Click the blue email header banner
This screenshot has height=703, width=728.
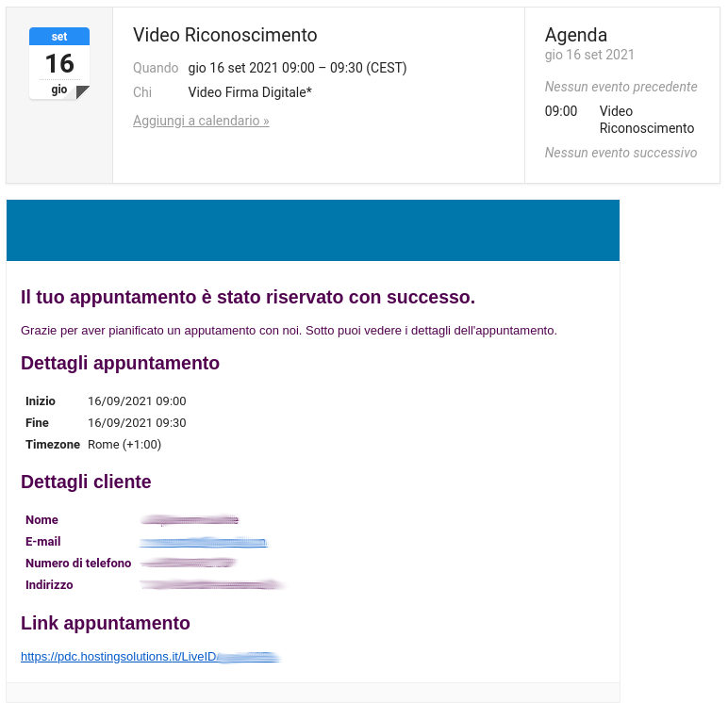(313, 230)
